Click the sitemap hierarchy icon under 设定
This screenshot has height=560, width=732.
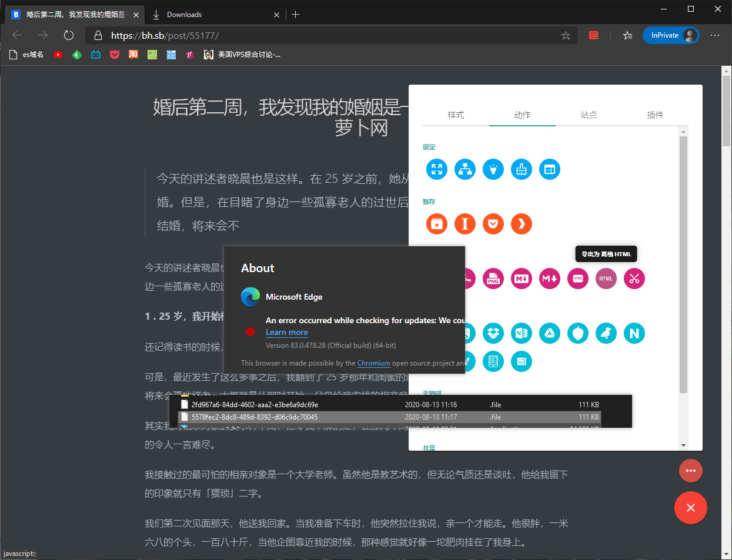click(x=465, y=169)
